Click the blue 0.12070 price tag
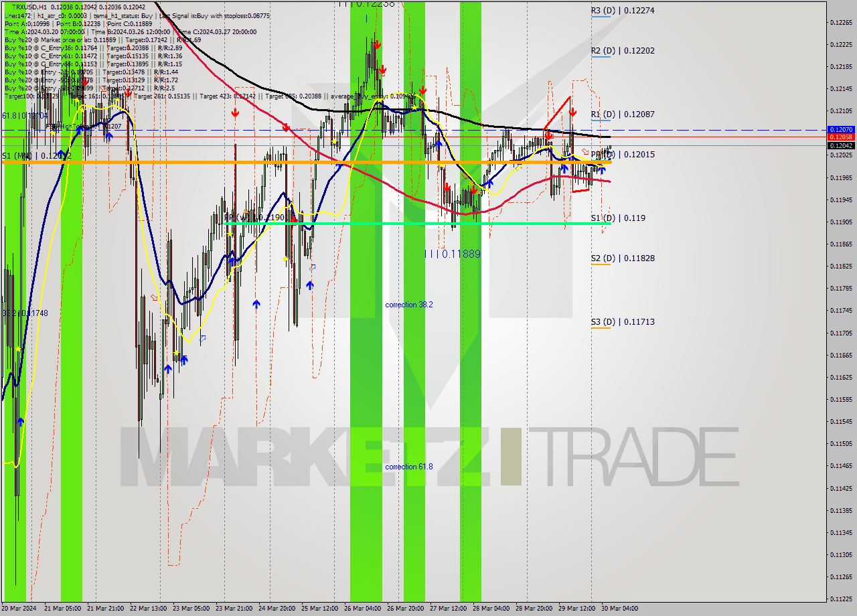The image size is (857, 616). tap(840, 129)
